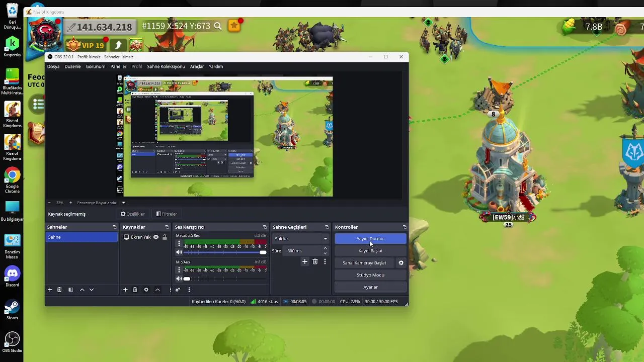
Task: Open the Düzenle menu
Action: pos(72,66)
